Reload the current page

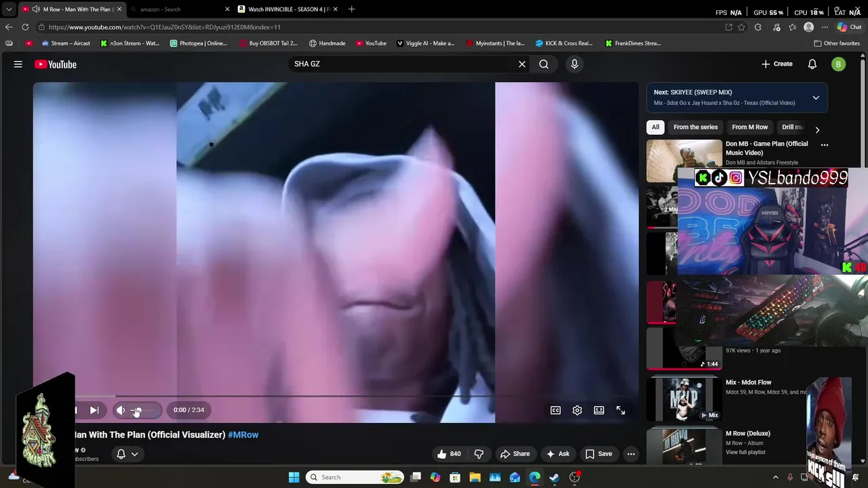tap(25, 27)
